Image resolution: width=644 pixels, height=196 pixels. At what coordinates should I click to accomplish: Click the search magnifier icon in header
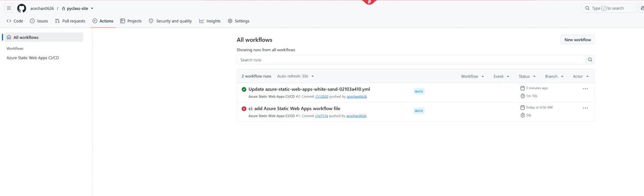tap(587, 8)
